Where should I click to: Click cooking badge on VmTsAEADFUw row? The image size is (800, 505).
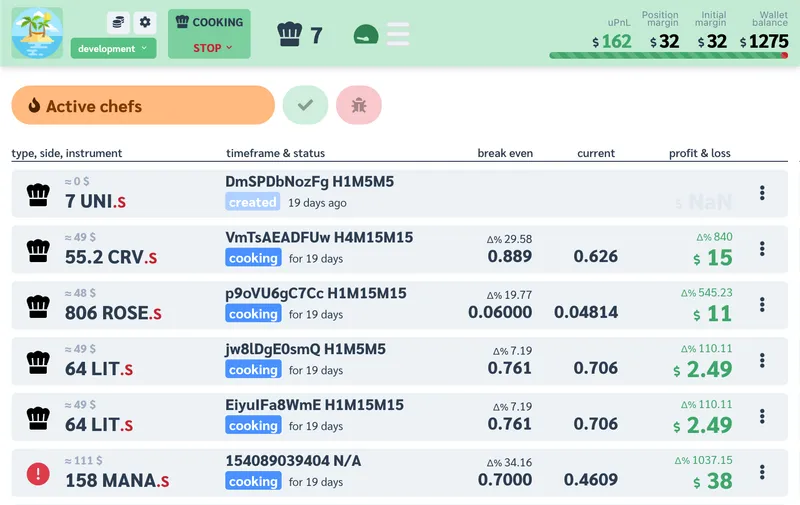(252, 258)
